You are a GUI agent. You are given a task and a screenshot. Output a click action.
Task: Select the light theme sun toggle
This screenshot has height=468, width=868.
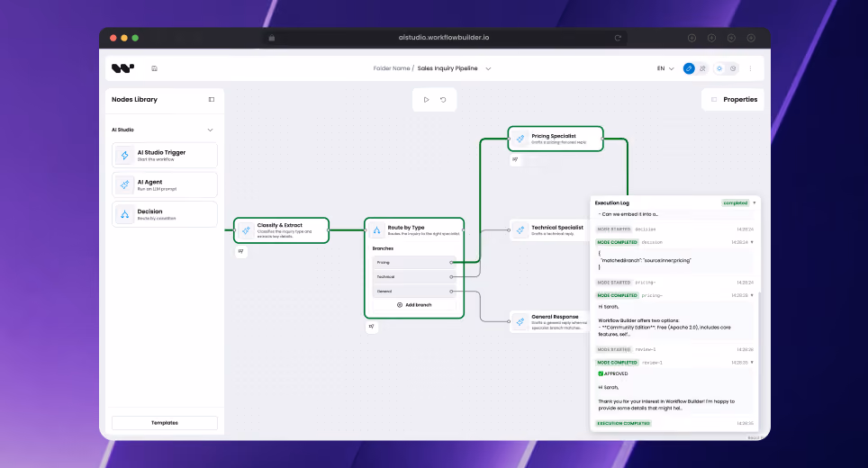pos(719,68)
